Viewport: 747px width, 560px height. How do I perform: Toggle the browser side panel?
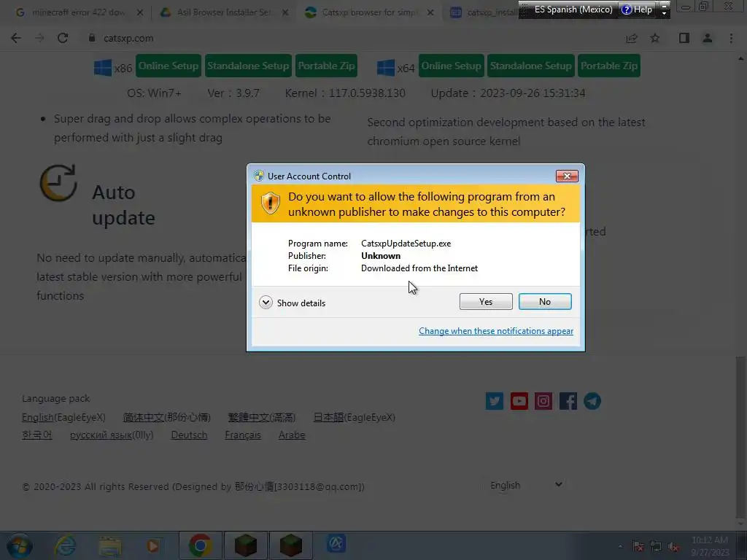[684, 38]
